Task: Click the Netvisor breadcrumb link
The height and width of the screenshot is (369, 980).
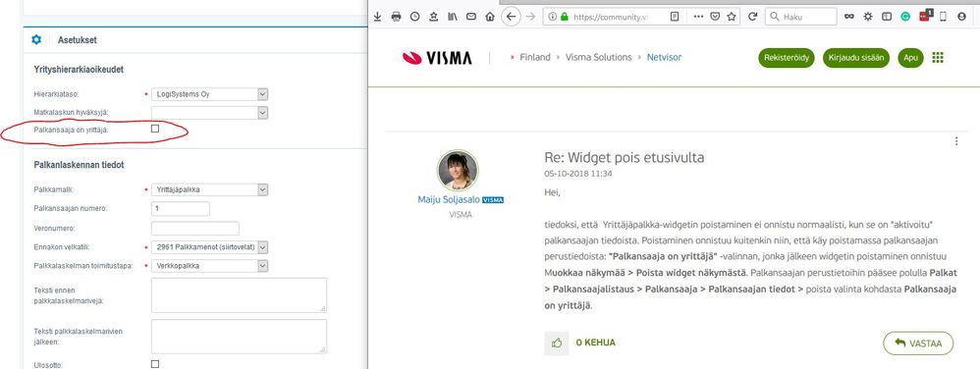Action: tap(665, 58)
